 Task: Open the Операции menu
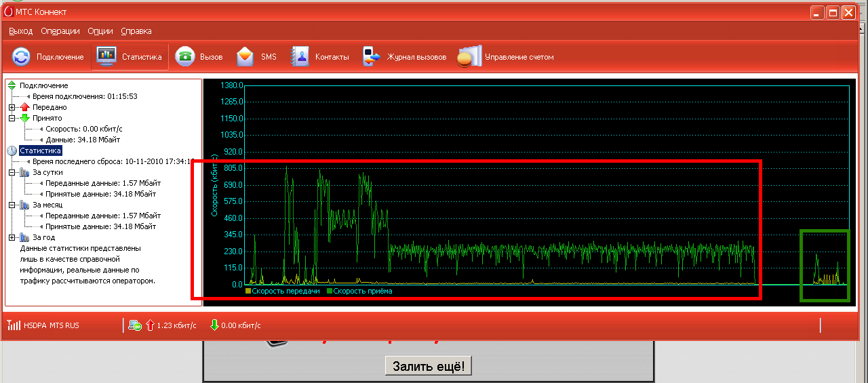click(x=60, y=31)
